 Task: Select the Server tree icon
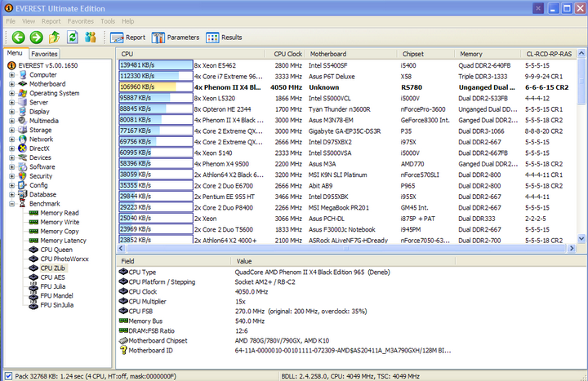(23, 102)
